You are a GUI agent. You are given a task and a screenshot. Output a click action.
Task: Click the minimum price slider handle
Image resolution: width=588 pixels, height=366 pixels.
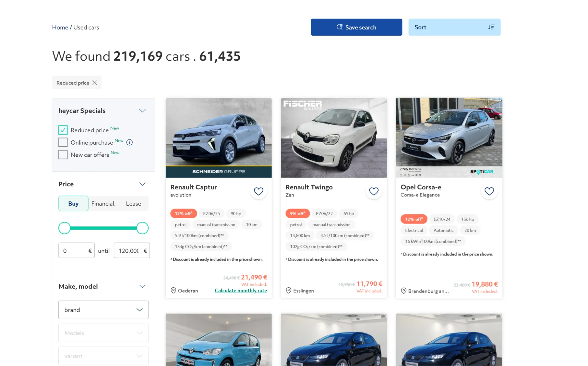coord(64,228)
